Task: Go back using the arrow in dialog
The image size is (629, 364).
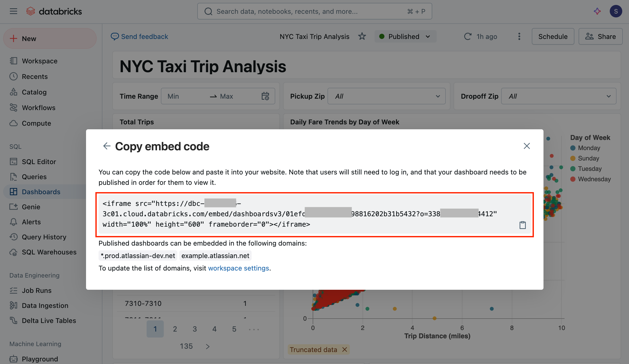Action: pos(107,146)
